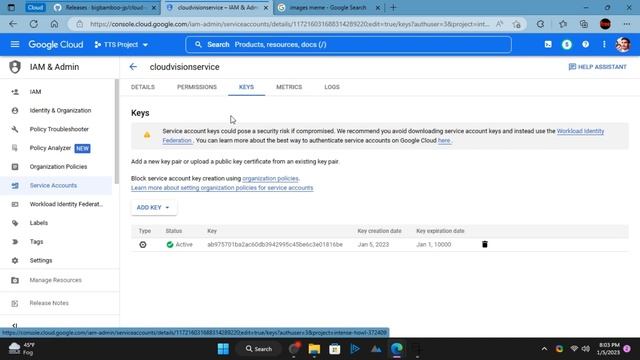Screen dimensions: 640x360
Task: Switch to Releases bigbamboo browser tab
Action: [104, 7]
